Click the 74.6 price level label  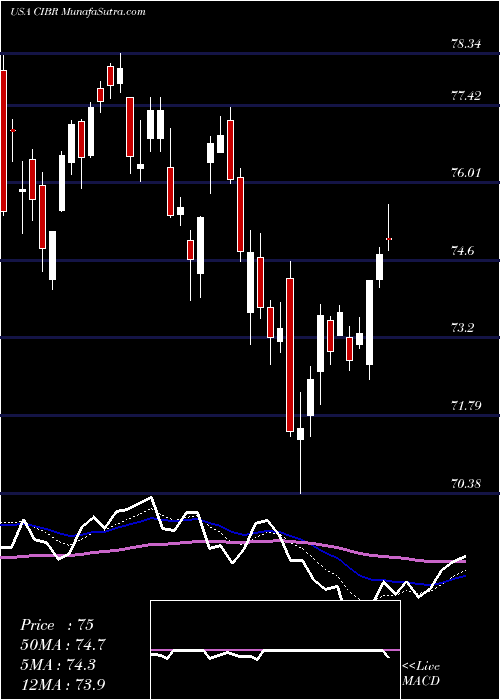pyautogui.click(x=463, y=251)
